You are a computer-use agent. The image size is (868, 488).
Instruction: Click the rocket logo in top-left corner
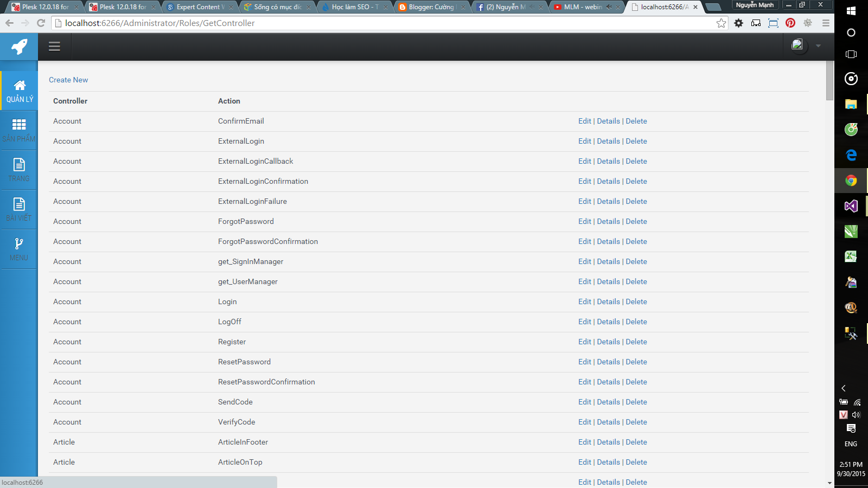point(18,47)
